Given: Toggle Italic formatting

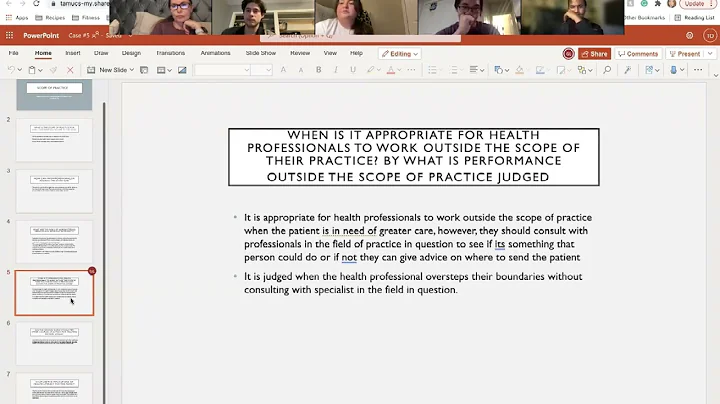Looking at the screenshot, I should tap(336, 70).
